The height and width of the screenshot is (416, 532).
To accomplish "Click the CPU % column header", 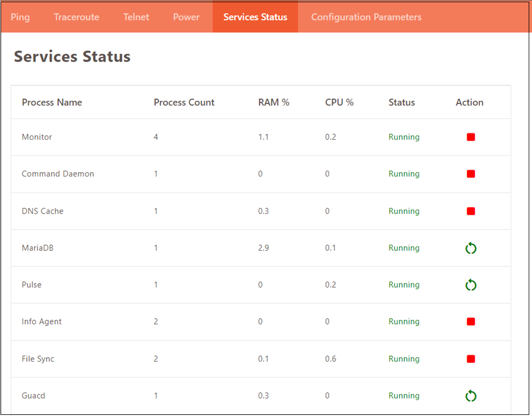I will pos(339,102).
